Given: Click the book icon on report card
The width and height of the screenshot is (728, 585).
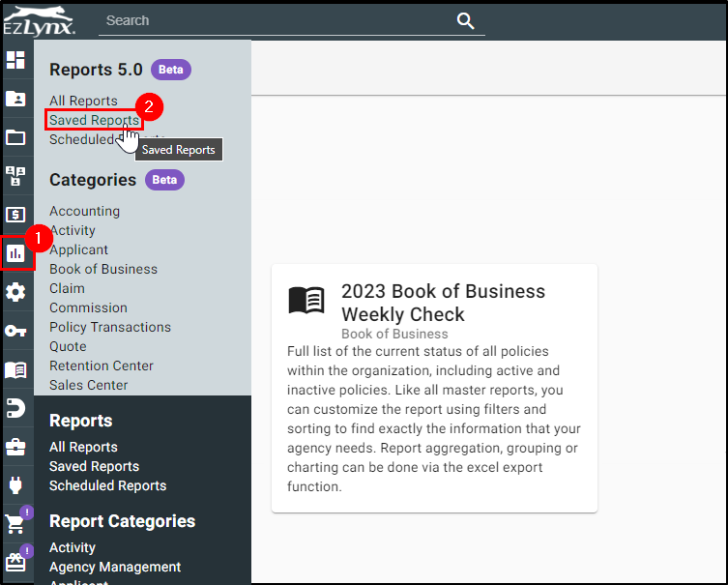Looking at the screenshot, I should click(x=306, y=301).
